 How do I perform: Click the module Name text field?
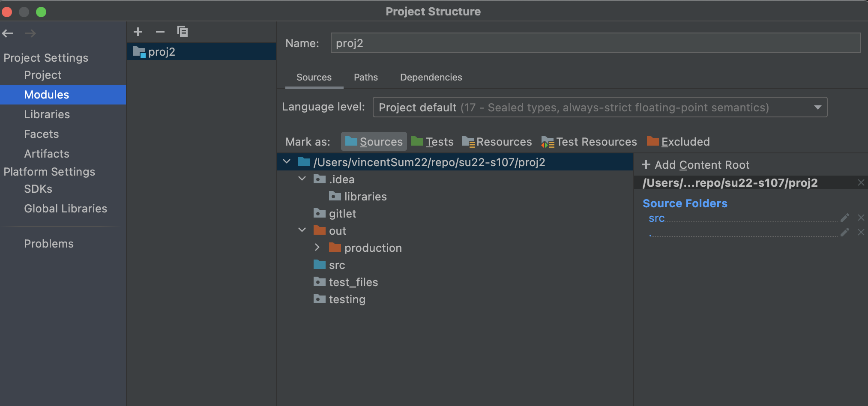[x=595, y=43]
